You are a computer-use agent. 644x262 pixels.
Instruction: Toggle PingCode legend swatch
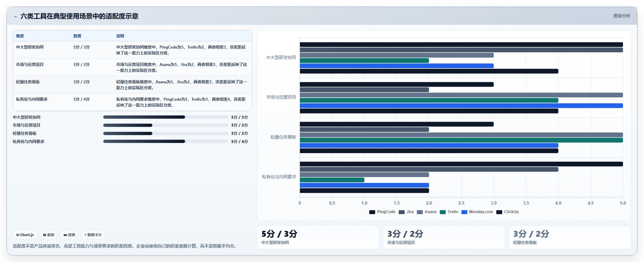click(x=372, y=212)
